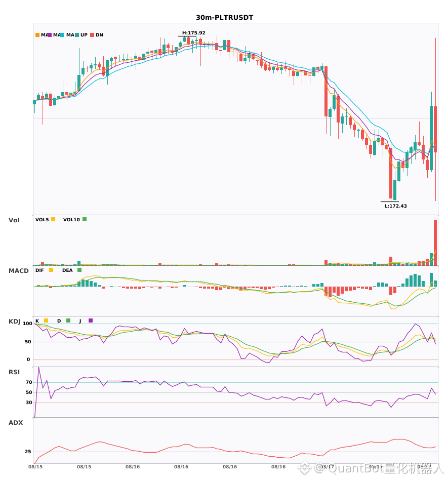The height and width of the screenshot is (481, 448).
Task: Click the DEA legend label
Action: pyautogui.click(x=67, y=270)
